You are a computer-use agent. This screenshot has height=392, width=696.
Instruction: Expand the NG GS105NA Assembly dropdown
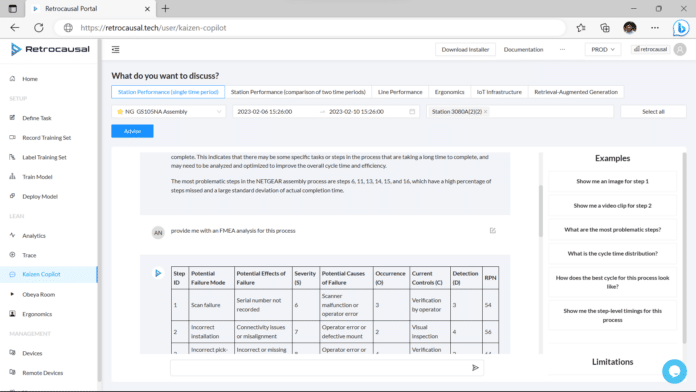(x=168, y=111)
